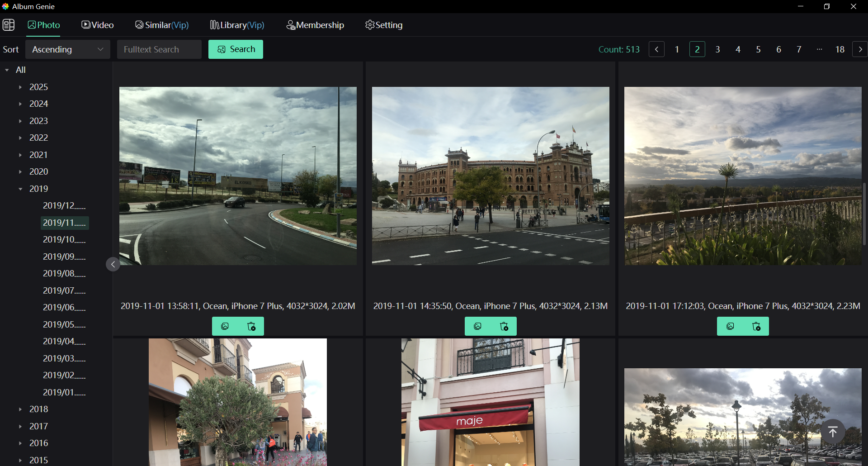
Task: Collapse the sidebar using the left arrow handle
Action: tap(113, 264)
